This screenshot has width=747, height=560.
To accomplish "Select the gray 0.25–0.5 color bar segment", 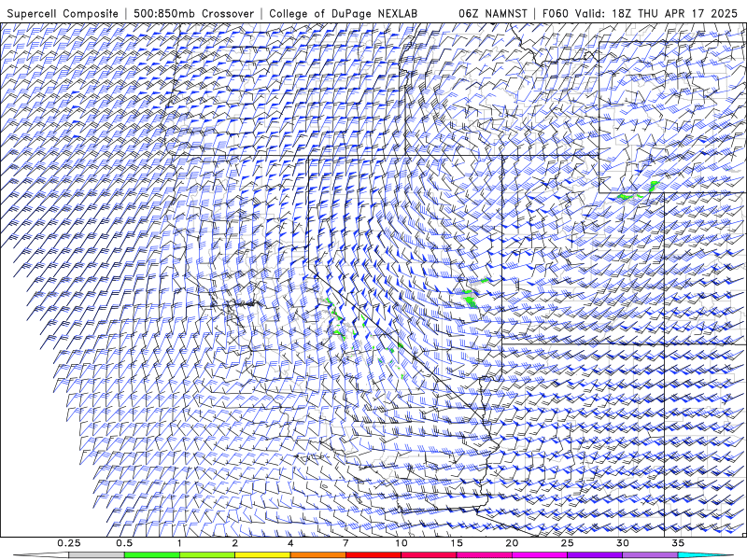I will pos(96,555).
